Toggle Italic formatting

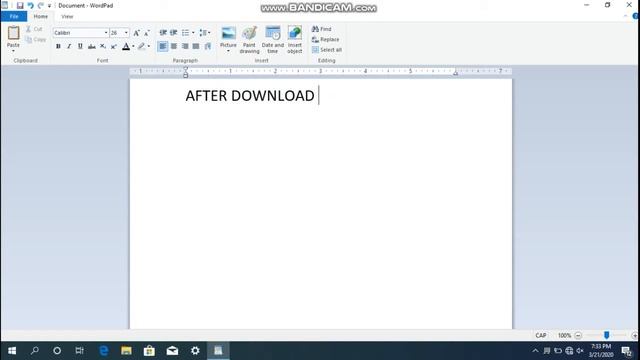pos(69,47)
